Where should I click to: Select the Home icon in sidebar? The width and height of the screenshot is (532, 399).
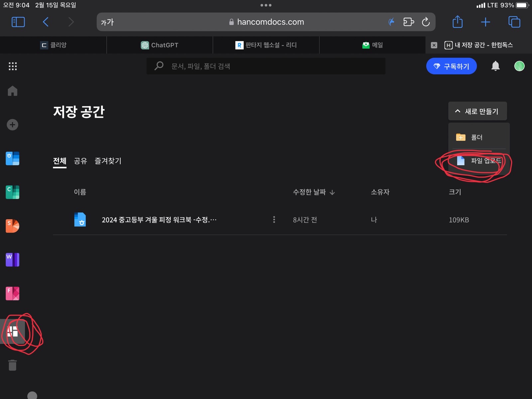pos(12,91)
